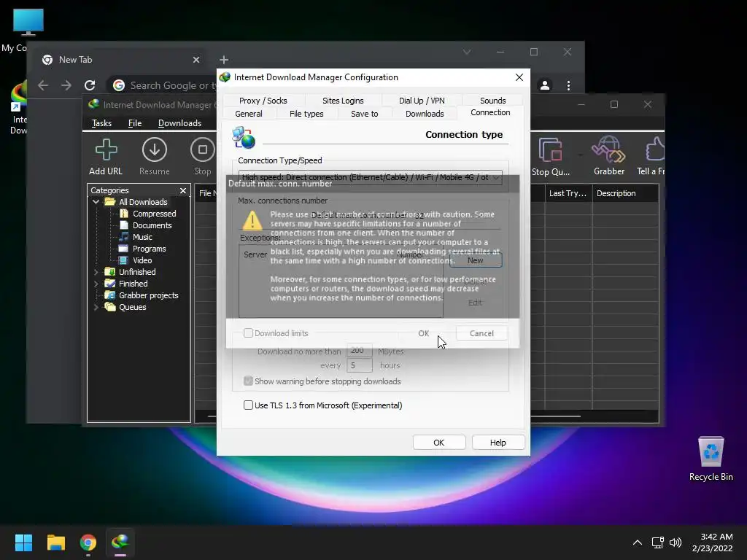Click the hours field showing 5

pos(359,365)
